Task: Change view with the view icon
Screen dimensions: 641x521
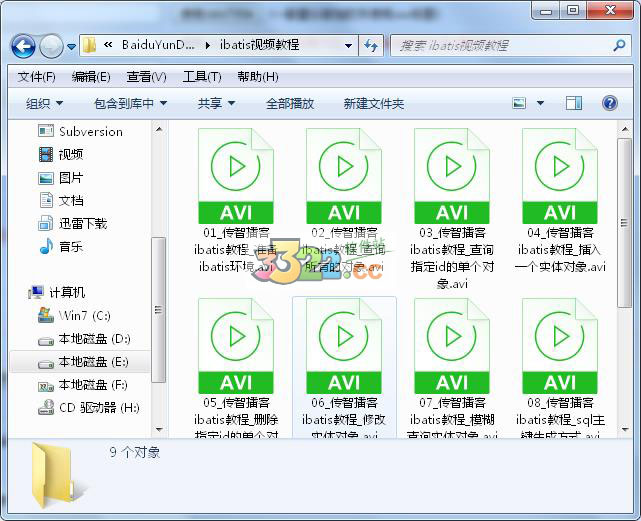Action: (519, 103)
